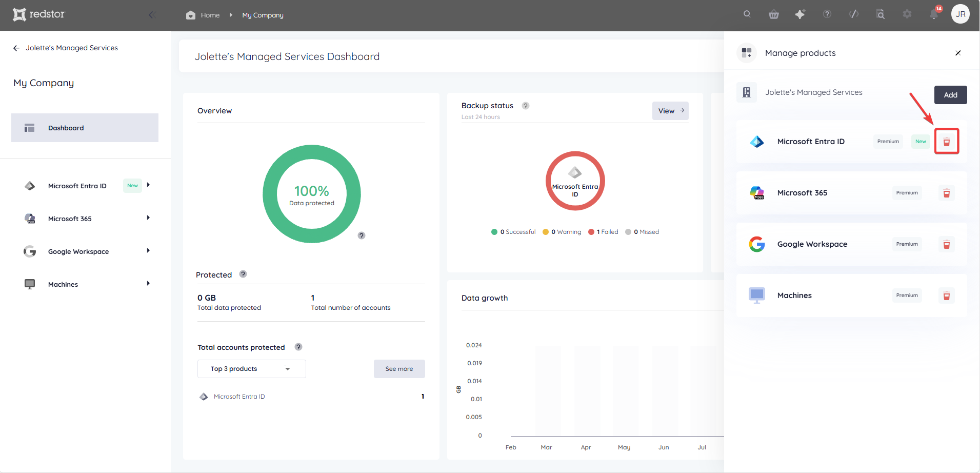The image size is (980, 473).
Task: Click Total accounts protected help icon
Action: click(298, 347)
